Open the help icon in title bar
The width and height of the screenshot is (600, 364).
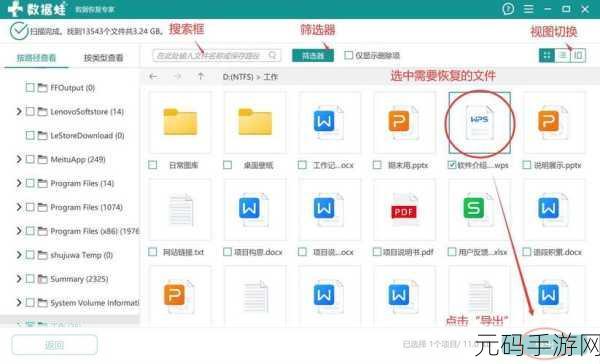(x=508, y=8)
